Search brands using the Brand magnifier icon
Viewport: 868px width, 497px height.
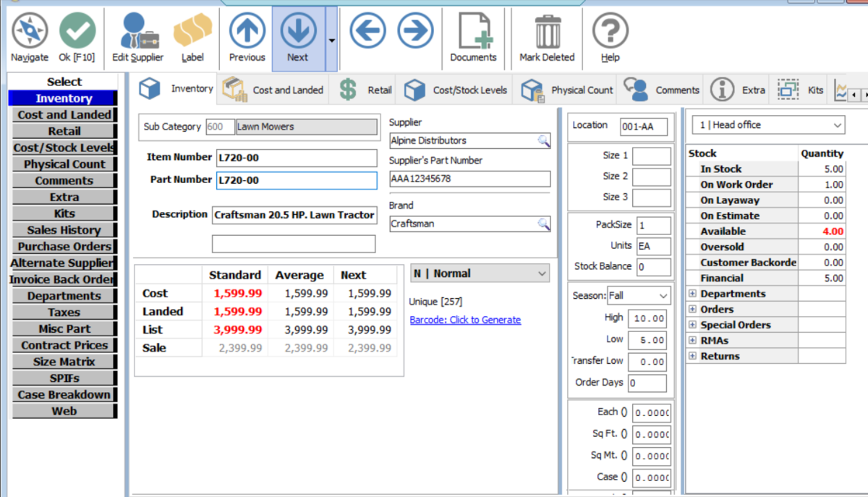542,224
